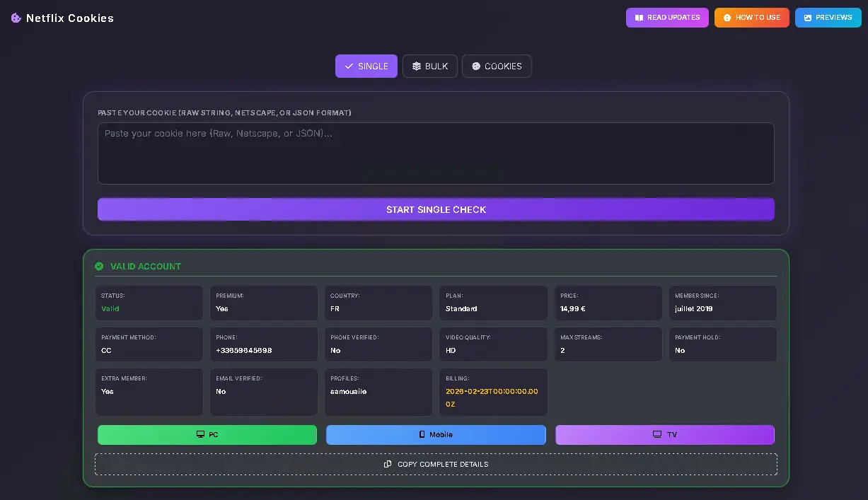The width and height of the screenshot is (868, 500).
Task: Switch to the BULK tab
Action: [x=430, y=66]
